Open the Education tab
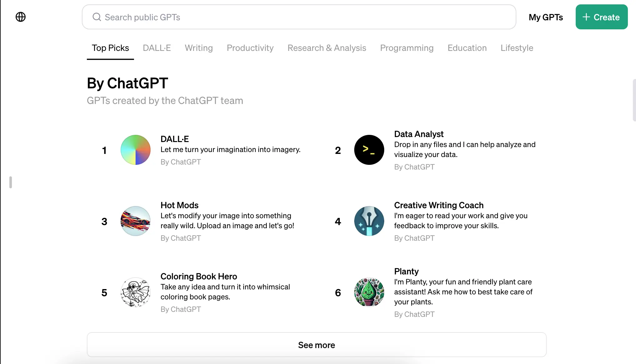The image size is (636, 364). (467, 48)
